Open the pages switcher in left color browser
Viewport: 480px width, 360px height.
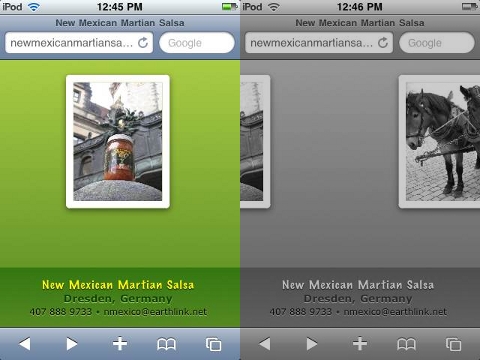click(213, 344)
